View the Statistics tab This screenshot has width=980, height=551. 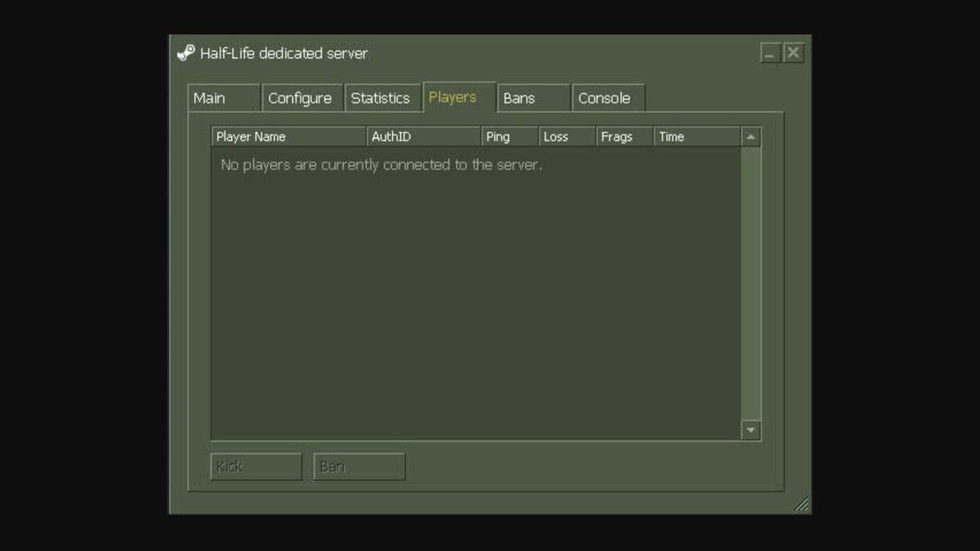(x=381, y=97)
